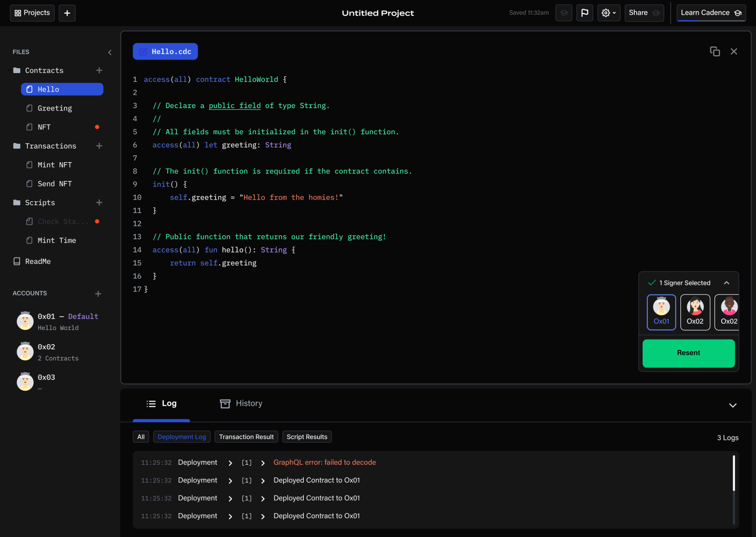Add a new contract file

[x=99, y=70]
